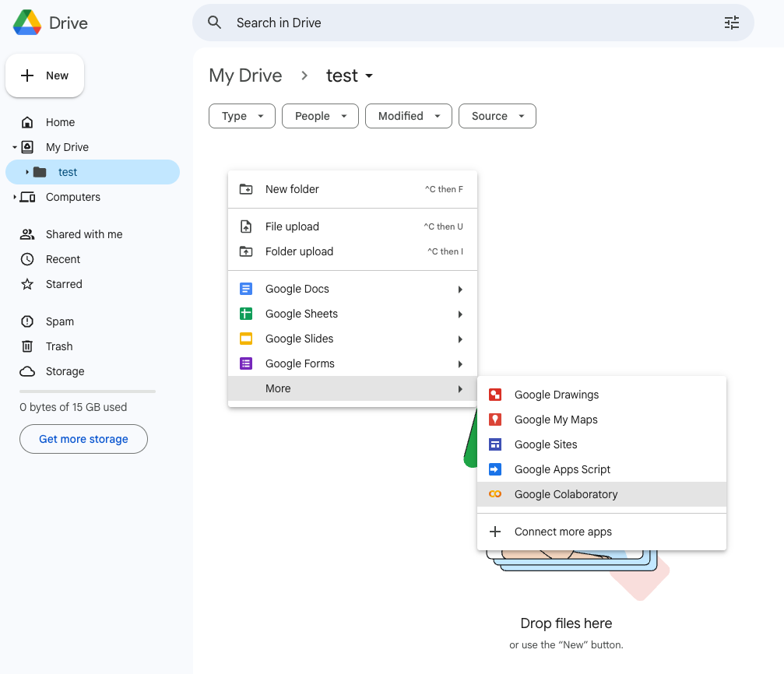Image resolution: width=784 pixels, height=674 pixels.
Task: Click the Google Drawings icon
Action: [495, 395]
